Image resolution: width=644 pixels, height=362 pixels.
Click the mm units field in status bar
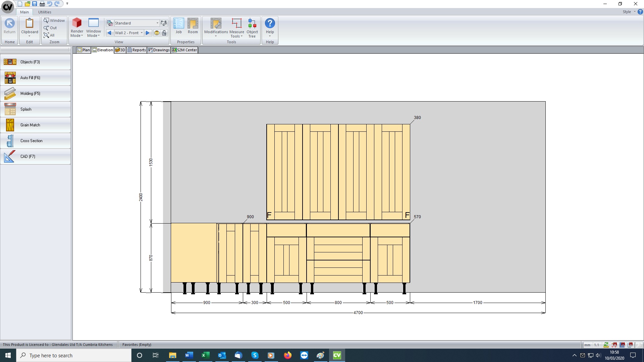pyautogui.click(x=587, y=345)
